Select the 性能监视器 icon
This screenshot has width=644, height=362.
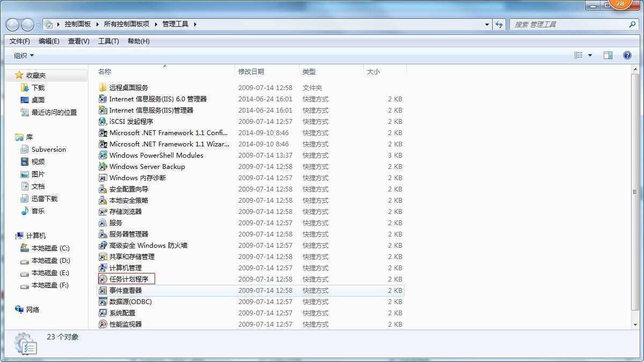pyautogui.click(x=103, y=324)
